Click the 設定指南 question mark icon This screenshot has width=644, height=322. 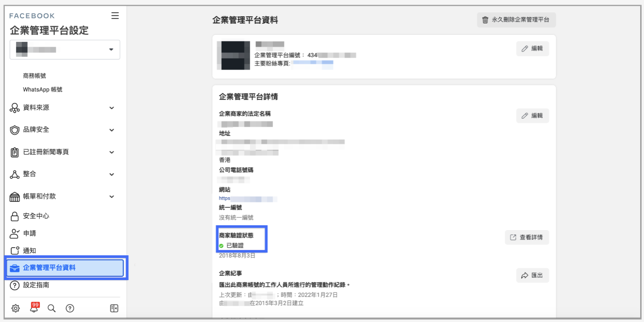[14, 285]
